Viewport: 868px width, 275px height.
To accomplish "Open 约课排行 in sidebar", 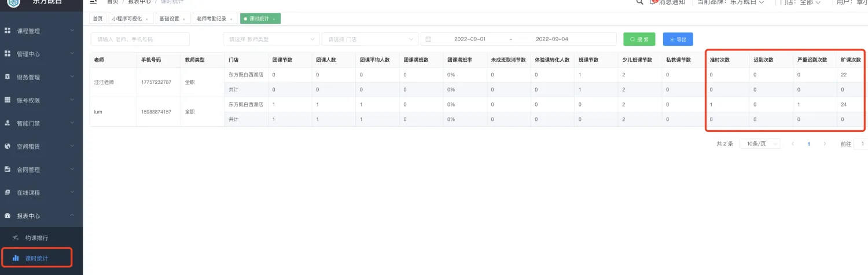I will pyautogui.click(x=36, y=238).
